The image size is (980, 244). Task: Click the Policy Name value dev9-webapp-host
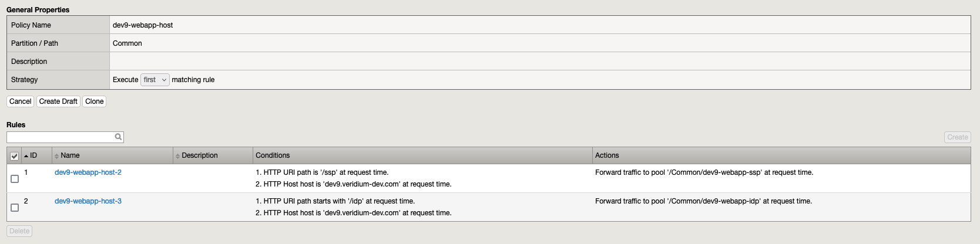point(143,25)
